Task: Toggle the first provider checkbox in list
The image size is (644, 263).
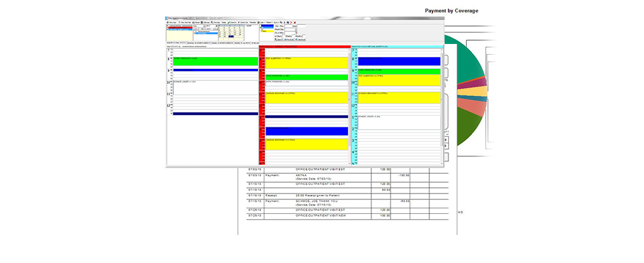Action: pos(168,25)
